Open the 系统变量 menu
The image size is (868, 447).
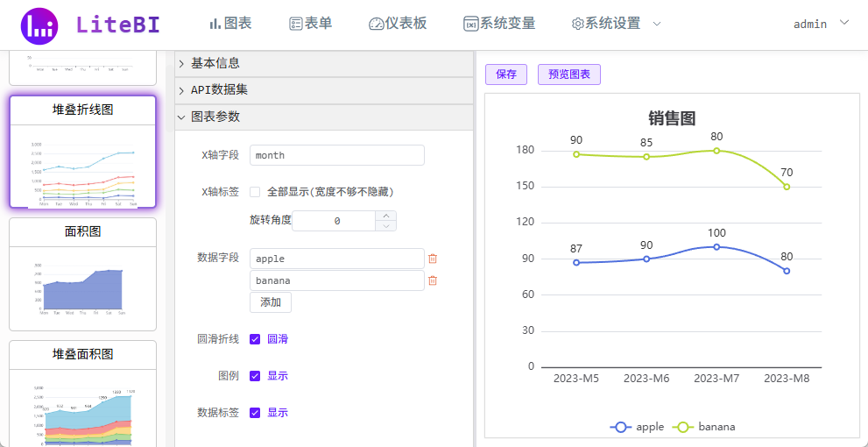point(500,24)
